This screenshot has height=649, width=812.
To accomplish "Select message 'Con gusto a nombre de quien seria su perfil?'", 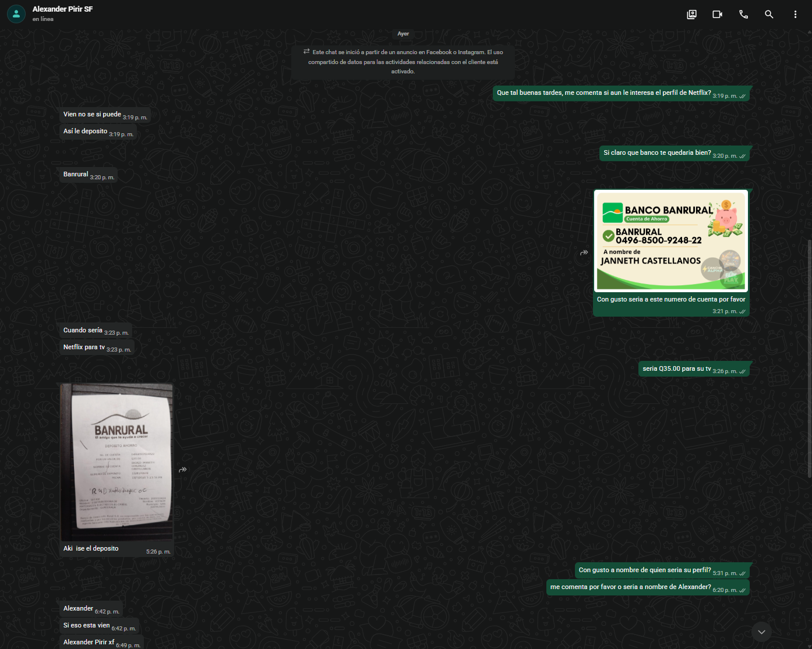I will (662, 570).
